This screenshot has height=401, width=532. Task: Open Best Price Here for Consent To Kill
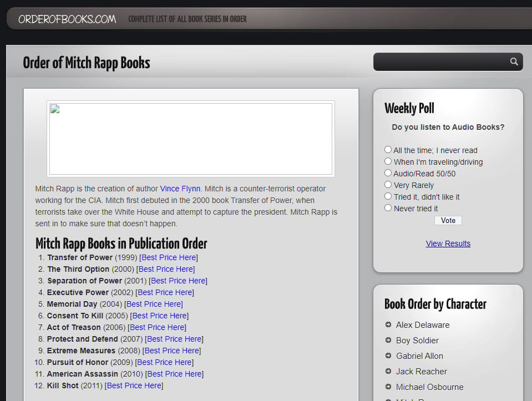pos(159,316)
